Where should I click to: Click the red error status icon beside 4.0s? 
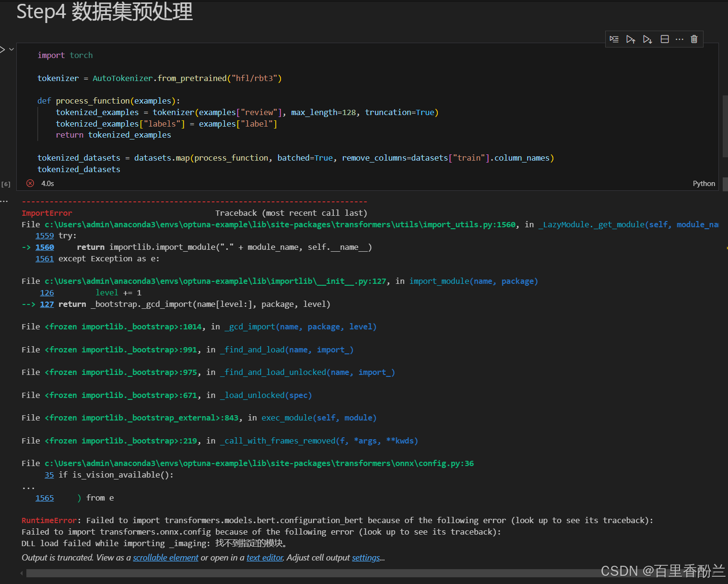tap(30, 183)
